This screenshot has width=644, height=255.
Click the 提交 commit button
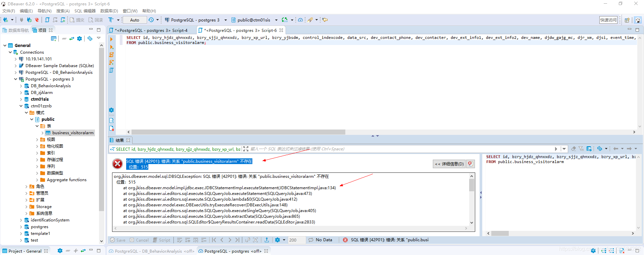(x=77, y=20)
